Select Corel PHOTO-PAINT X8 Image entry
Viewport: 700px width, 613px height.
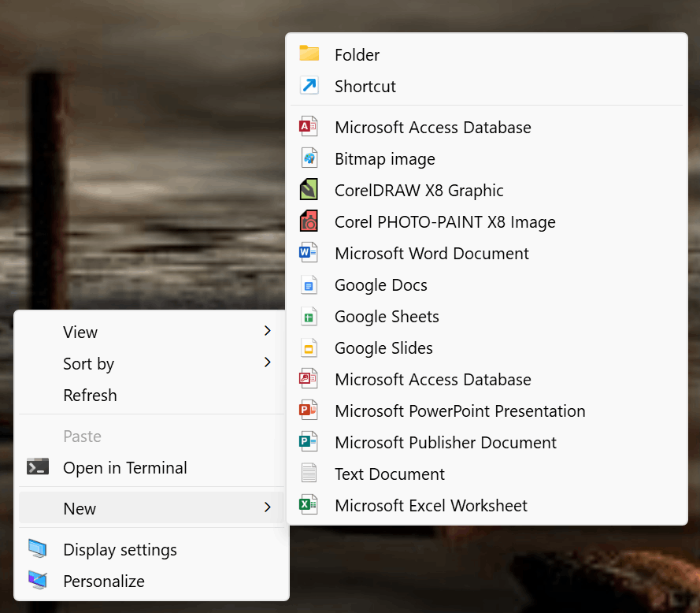coord(487,221)
